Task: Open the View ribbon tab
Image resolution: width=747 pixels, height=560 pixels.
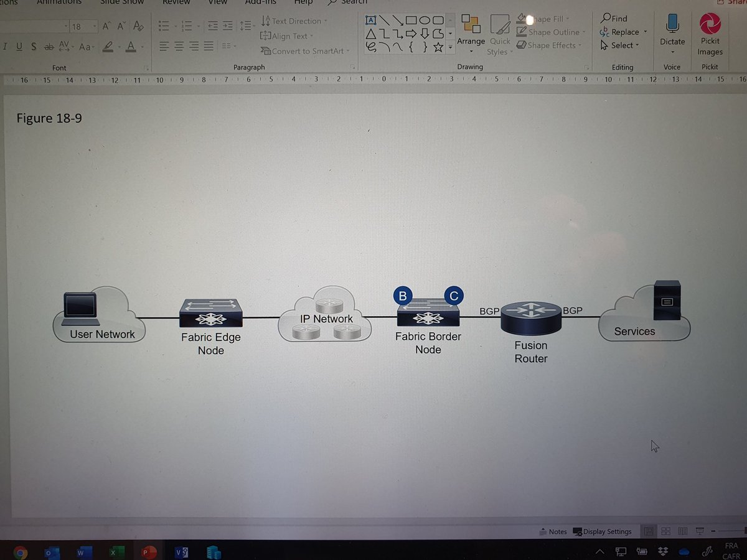Action: (217, 2)
